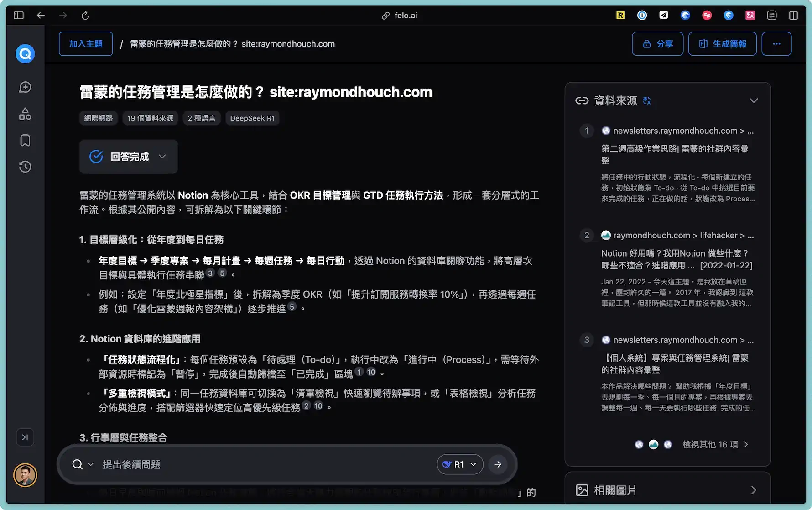
Task: Click the 網際網路 tag
Action: coord(99,118)
